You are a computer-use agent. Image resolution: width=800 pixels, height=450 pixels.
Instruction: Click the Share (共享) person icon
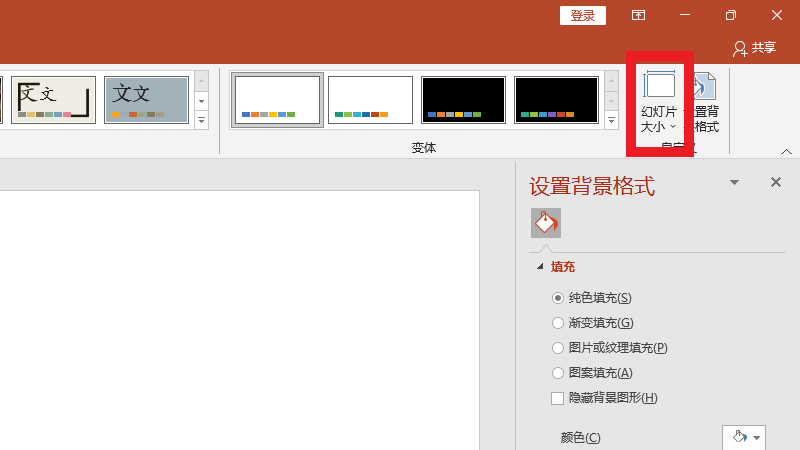740,47
